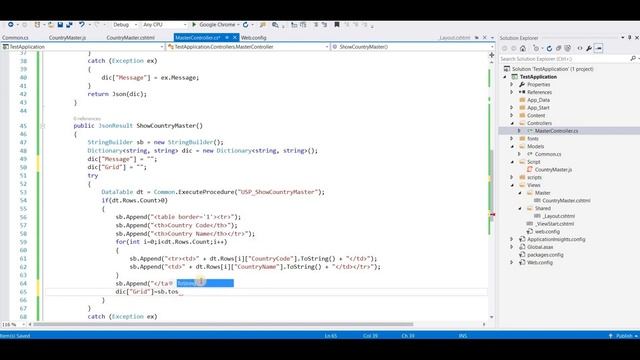Select the App_Data folder

(x=538, y=100)
